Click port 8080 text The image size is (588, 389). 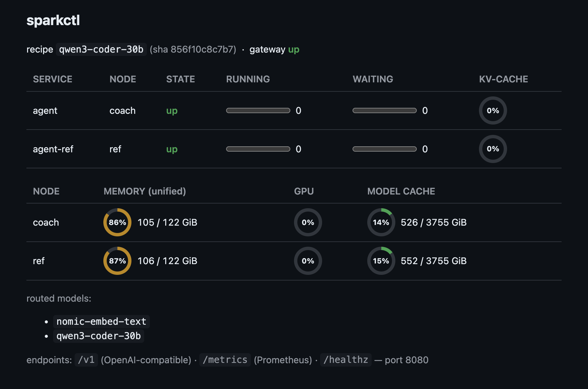[x=406, y=360]
